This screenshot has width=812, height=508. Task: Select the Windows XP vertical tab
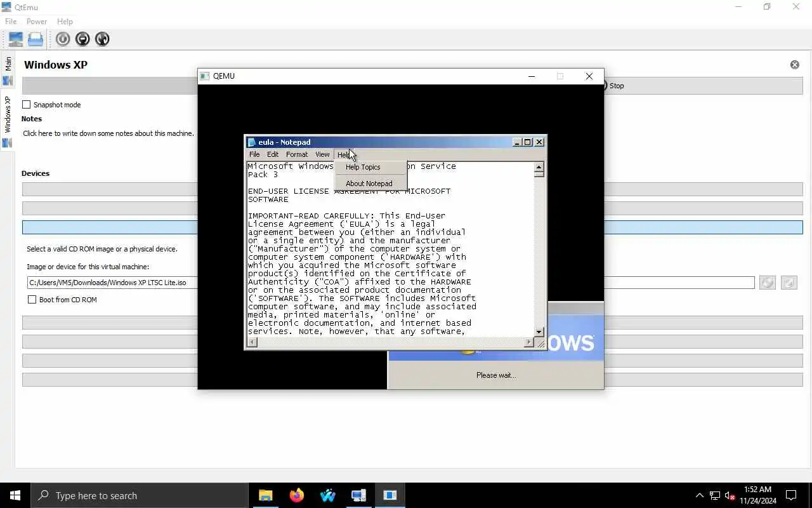pyautogui.click(x=8, y=122)
